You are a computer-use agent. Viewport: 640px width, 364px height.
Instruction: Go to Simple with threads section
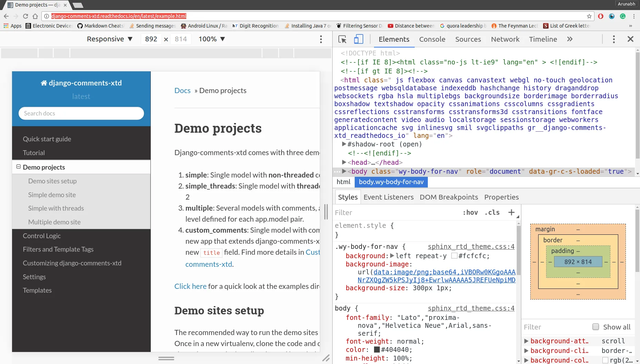coord(56,208)
